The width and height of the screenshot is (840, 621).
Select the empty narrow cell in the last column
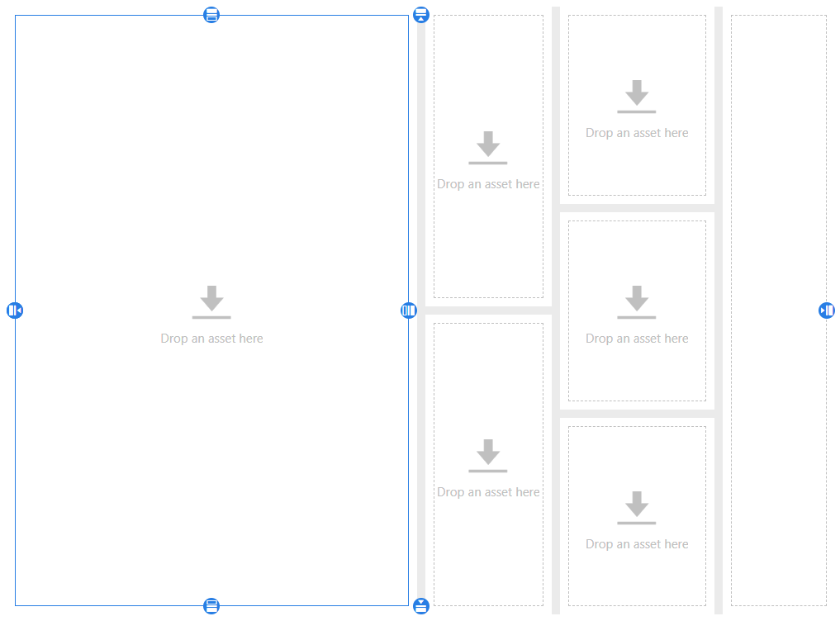pos(778,310)
